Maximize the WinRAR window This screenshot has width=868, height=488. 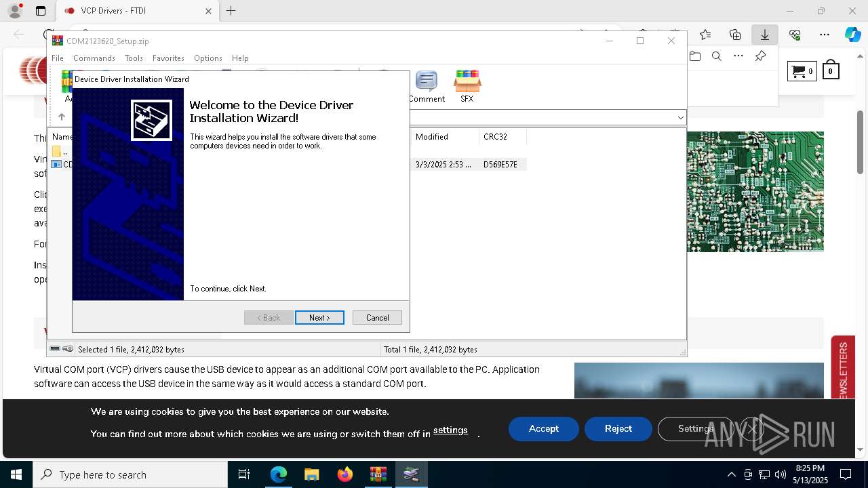pyautogui.click(x=639, y=41)
